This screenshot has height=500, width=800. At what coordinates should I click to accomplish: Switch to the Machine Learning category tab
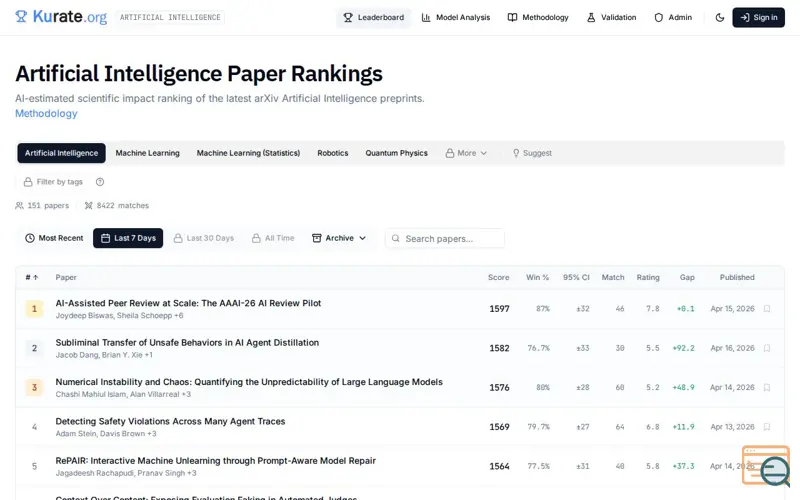click(147, 153)
